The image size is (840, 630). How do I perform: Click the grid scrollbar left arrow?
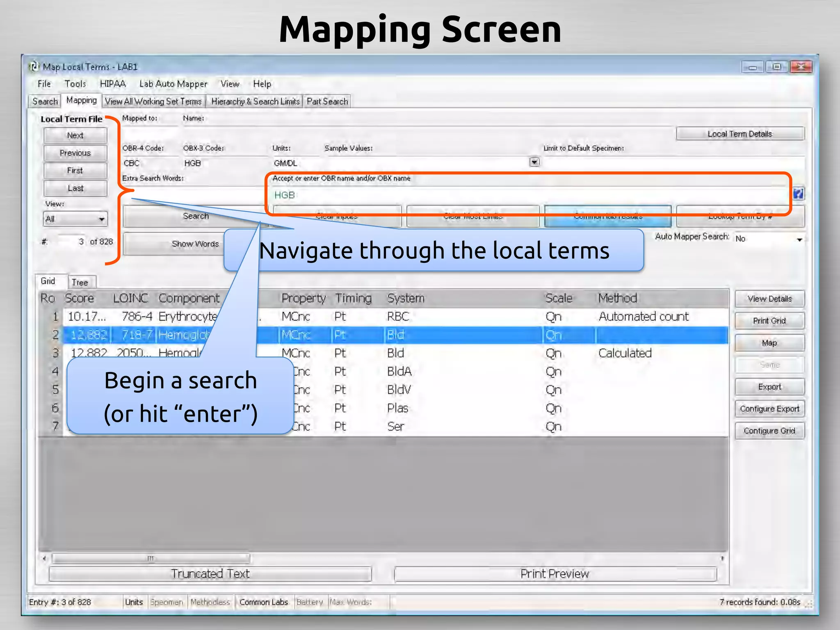44,558
